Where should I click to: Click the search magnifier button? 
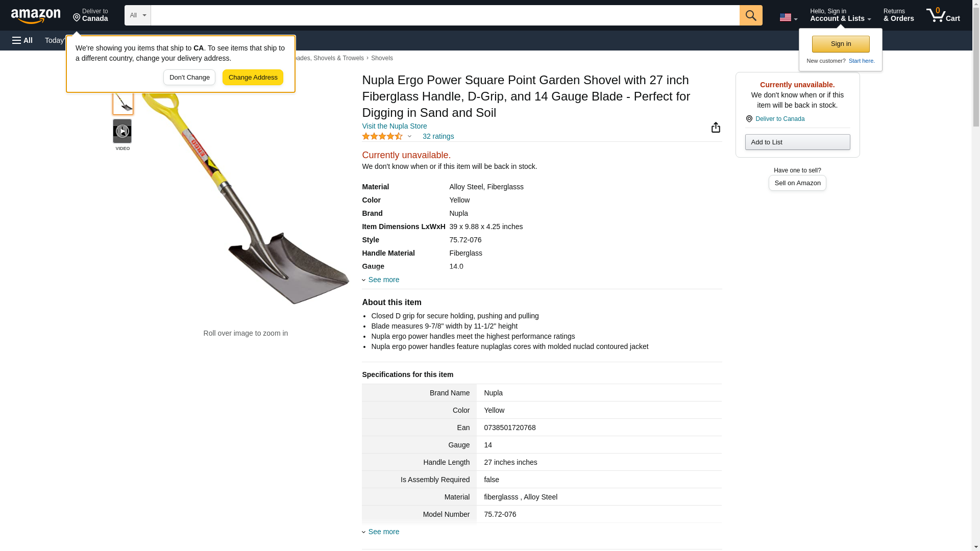pos(750,15)
